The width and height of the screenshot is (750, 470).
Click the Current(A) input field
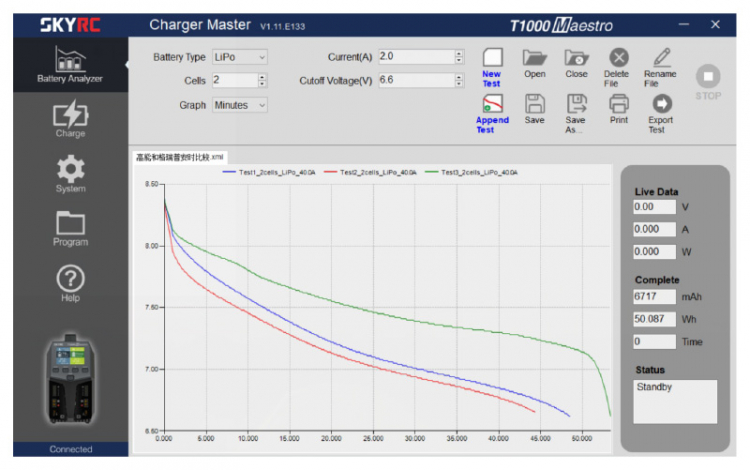click(415, 57)
